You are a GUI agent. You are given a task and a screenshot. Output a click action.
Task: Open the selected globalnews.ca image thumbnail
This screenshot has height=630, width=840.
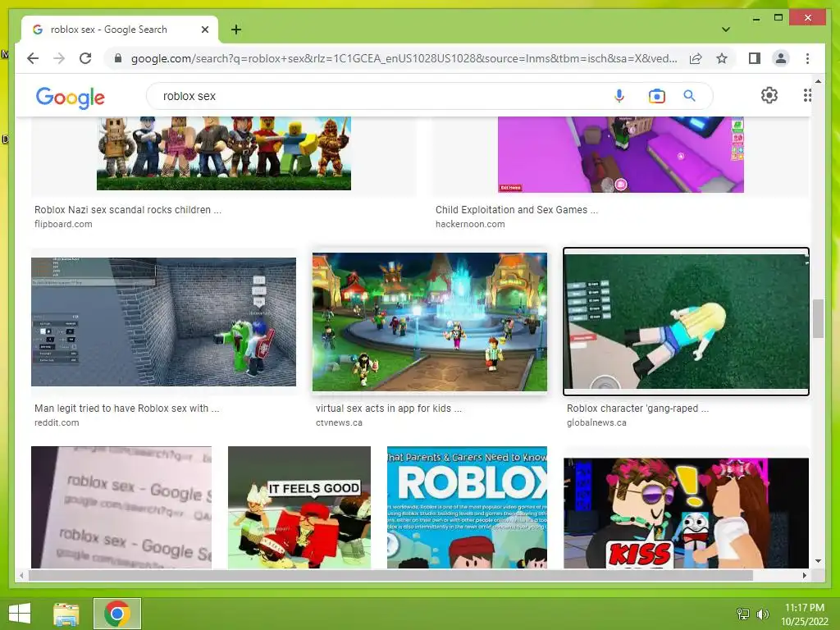pyautogui.click(x=686, y=322)
